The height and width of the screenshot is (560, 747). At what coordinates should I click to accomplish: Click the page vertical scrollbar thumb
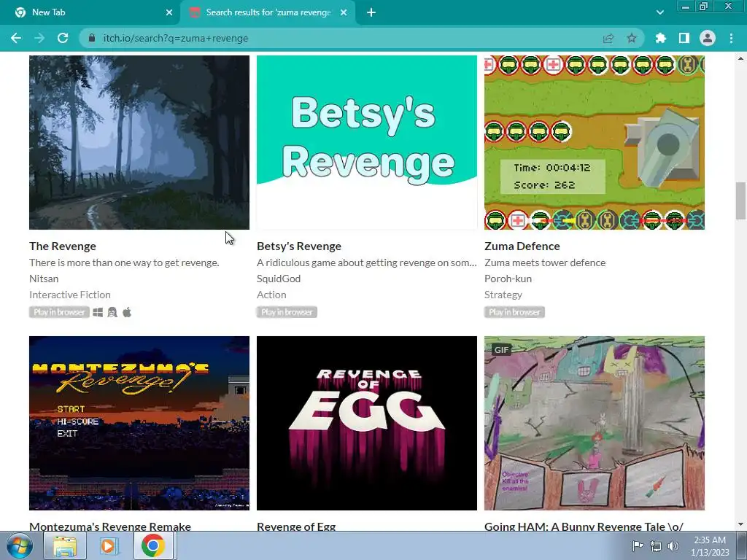[741, 201]
